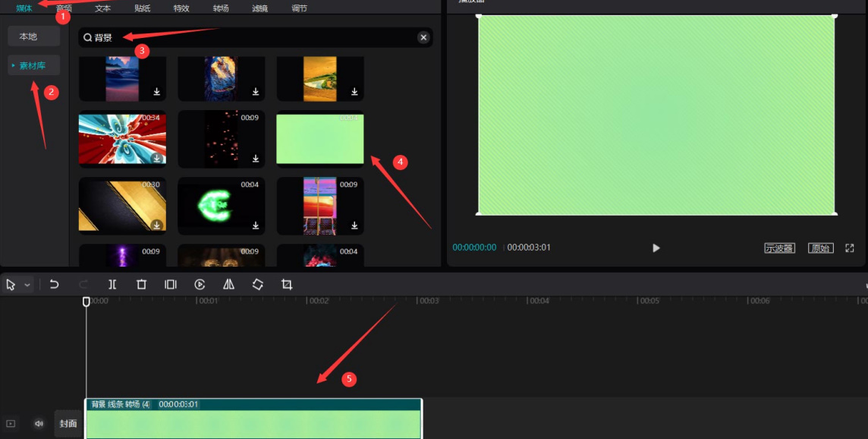Select the Split clip tool
Image resolution: width=868 pixels, height=439 pixels.
[x=112, y=284]
